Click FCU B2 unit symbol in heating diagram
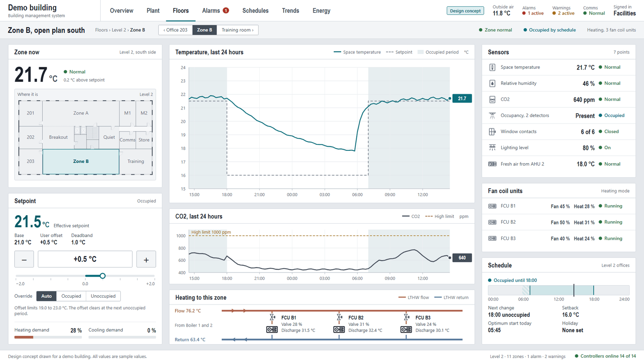 point(339,329)
